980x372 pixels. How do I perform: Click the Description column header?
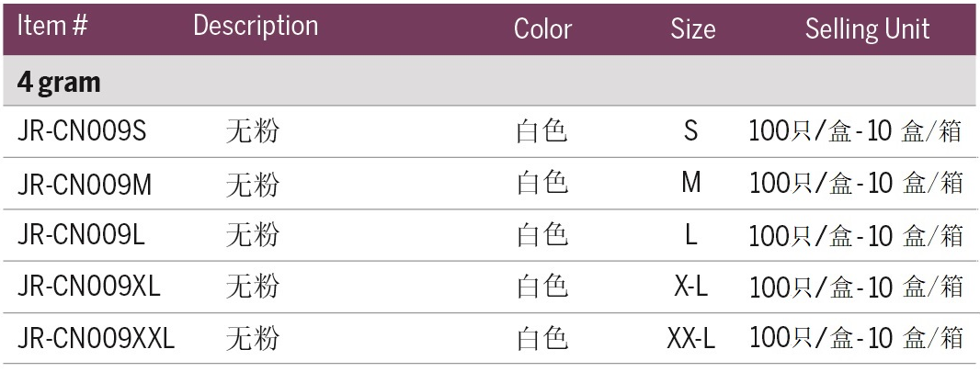[x=255, y=27]
